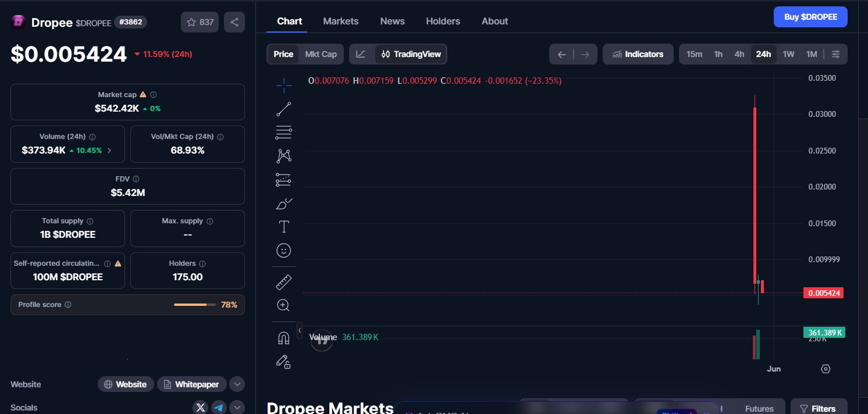Screen dimensions: 868x414
Task: Add Dropee to watchlist star
Action: pos(200,22)
